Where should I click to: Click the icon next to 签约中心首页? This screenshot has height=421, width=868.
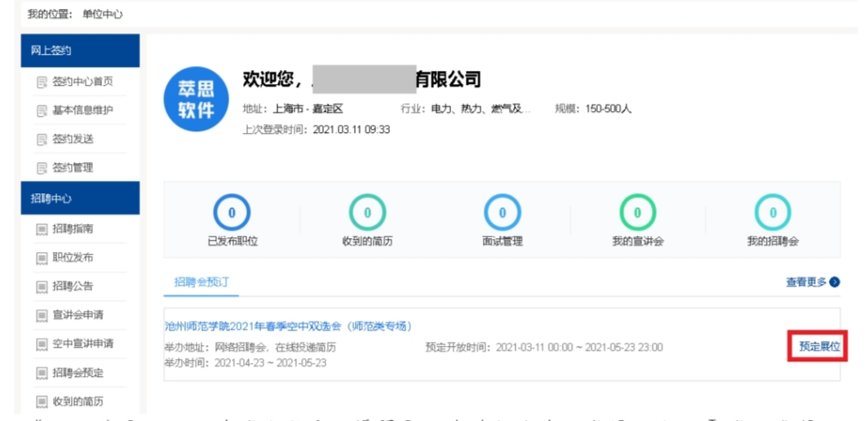click(x=42, y=82)
